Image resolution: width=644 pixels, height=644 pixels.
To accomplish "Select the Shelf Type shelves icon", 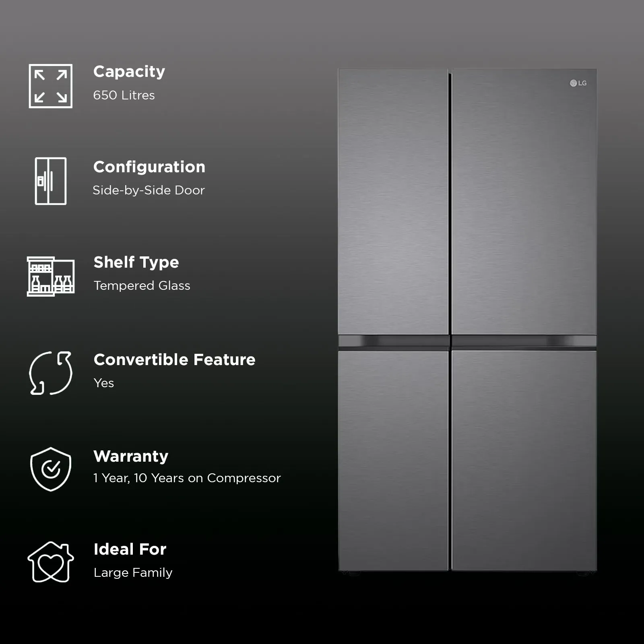I will pos(51,277).
